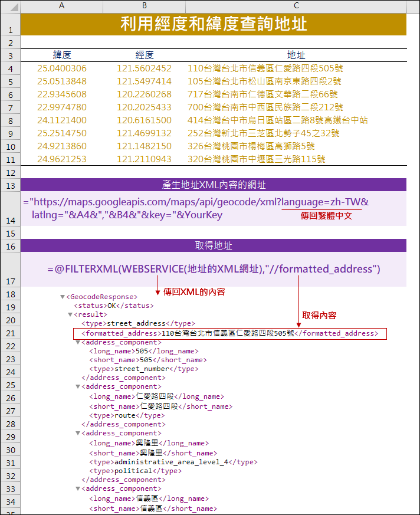Screen dimensions: 420x515
Task: Select row 4 header
Action: tap(11, 68)
